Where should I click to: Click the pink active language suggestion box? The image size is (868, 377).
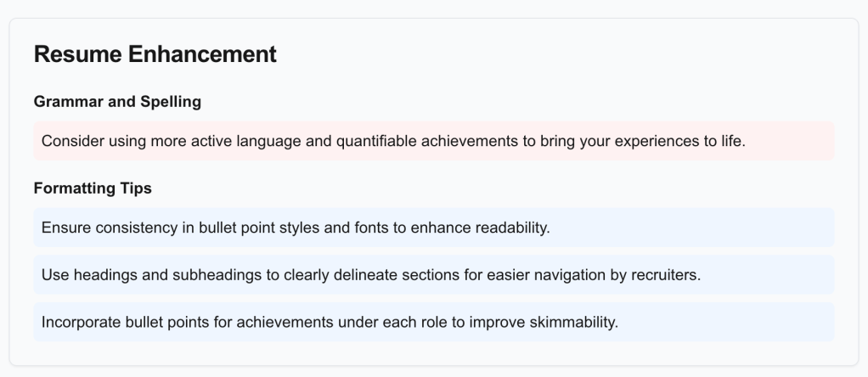[433, 141]
